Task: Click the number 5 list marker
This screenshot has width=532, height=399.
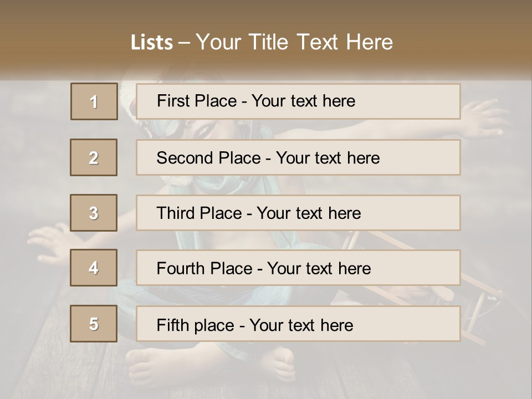Action: click(94, 324)
